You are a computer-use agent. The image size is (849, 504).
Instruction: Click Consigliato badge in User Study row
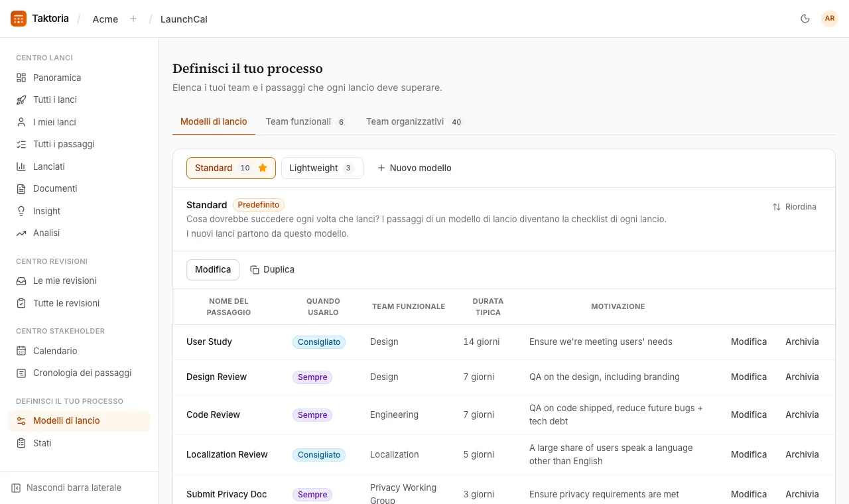319,342
